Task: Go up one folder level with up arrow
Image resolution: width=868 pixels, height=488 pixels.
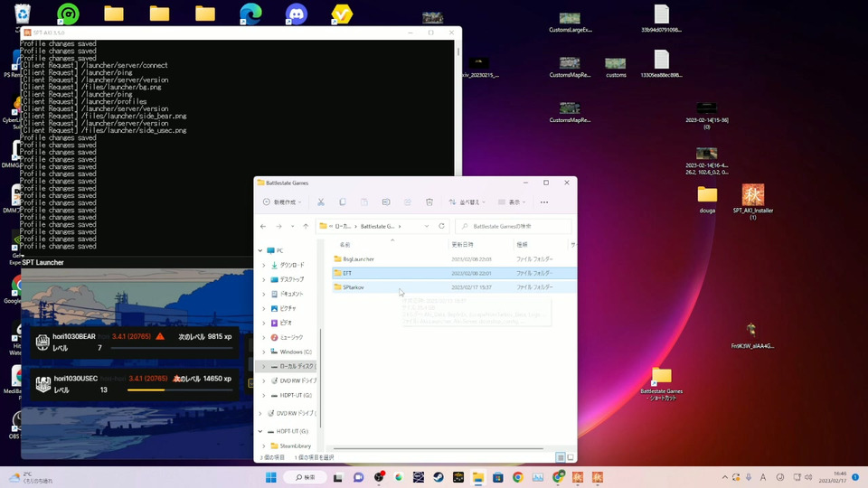Action: [x=306, y=226]
